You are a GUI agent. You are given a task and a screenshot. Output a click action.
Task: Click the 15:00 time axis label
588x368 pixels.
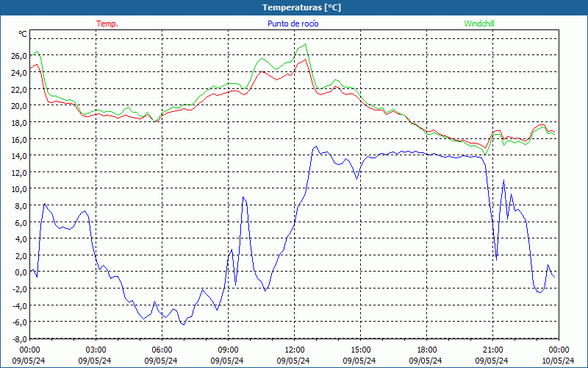coord(360,350)
